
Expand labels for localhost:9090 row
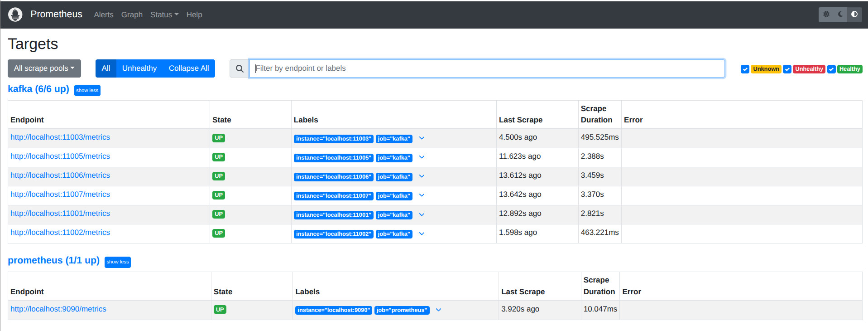[x=438, y=310]
